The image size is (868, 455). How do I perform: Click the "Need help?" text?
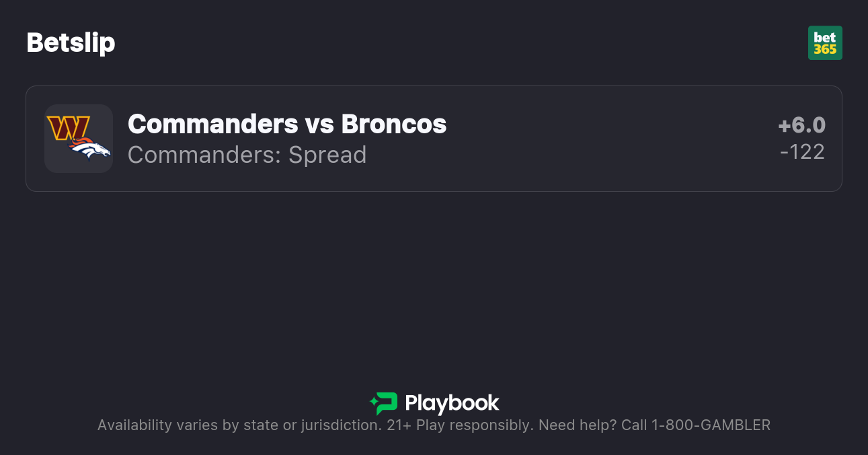click(577, 425)
